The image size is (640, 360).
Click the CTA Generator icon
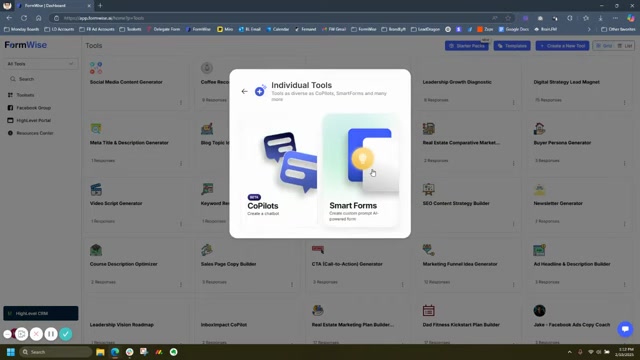(318, 249)
